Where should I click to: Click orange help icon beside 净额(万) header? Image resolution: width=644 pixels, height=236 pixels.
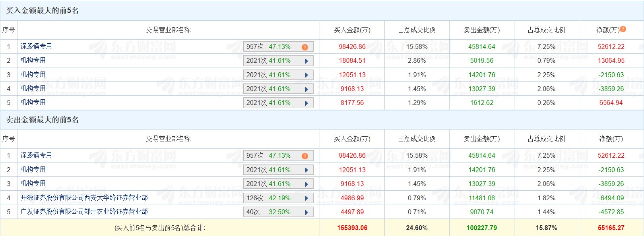[623, 29]
